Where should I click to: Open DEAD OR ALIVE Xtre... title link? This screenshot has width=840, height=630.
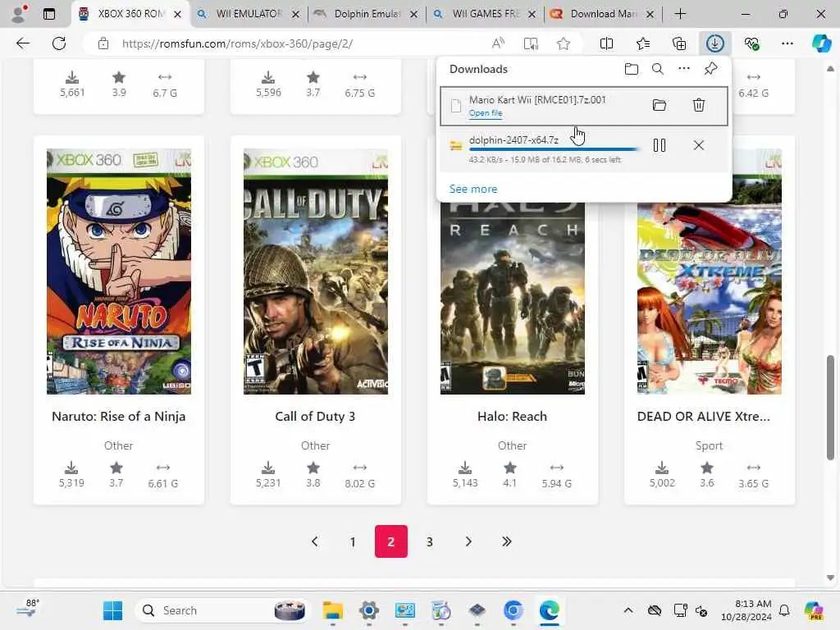click(x=703, y=416)
